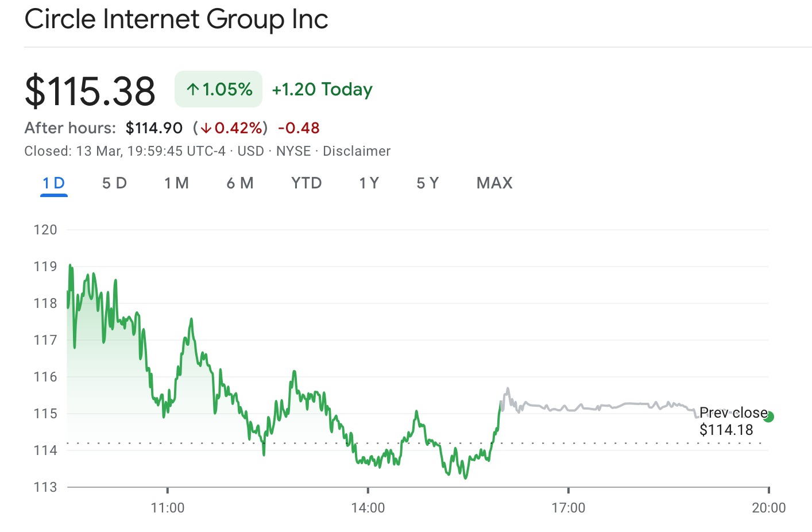The height and width of the screenshot is (532, 812).
Task: Open the Disclaimer link
Action: (357, 151)
